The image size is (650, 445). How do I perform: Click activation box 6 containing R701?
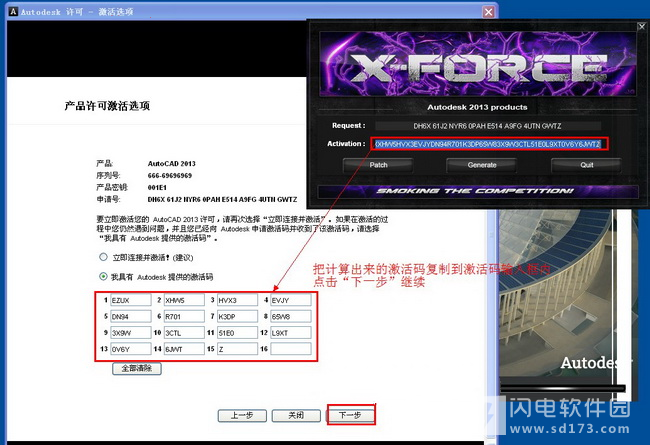[x=184, y=316]
